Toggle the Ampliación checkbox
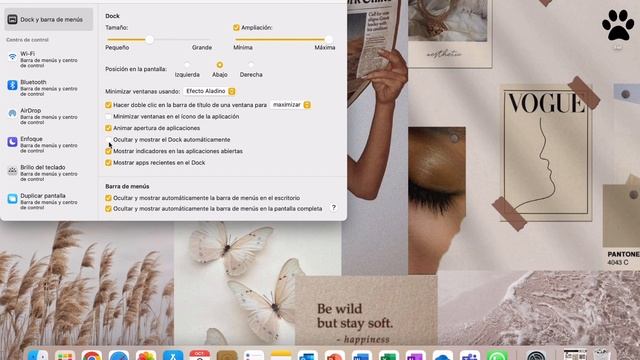The height and width of the screenshot is (360, 640). coord(236,27)
